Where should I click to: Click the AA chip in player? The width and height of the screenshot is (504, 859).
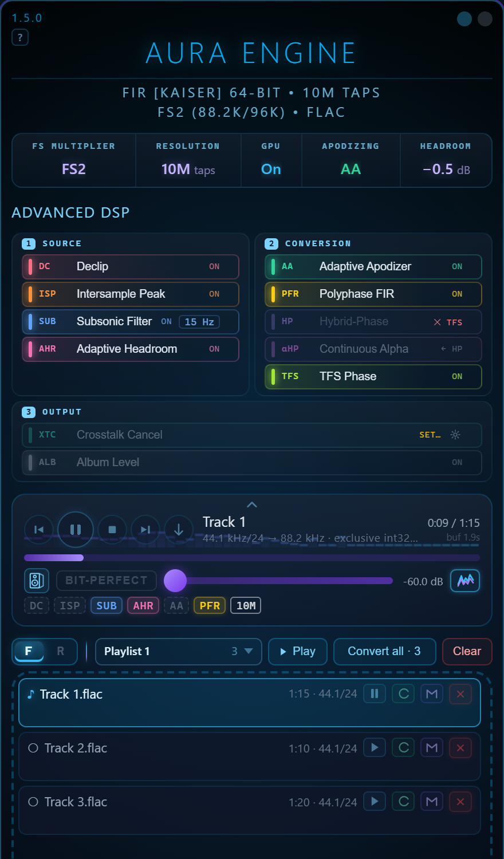click(176, 605)
